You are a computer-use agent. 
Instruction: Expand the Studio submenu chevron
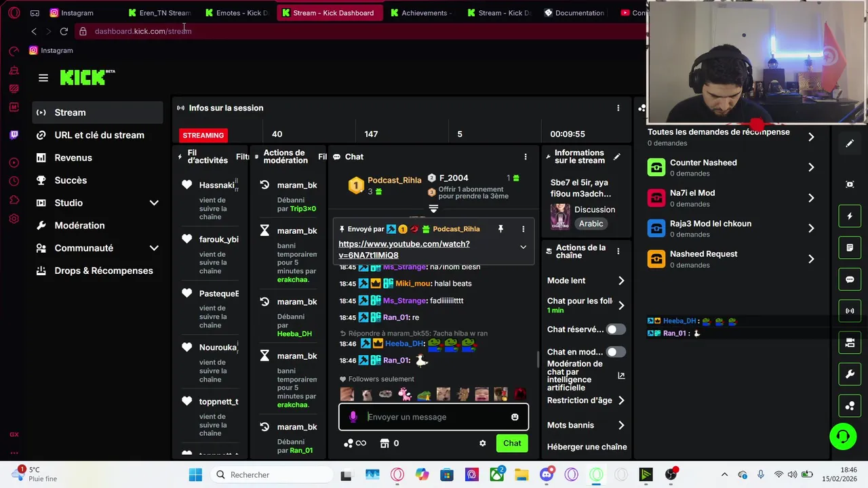click(154, 203)
